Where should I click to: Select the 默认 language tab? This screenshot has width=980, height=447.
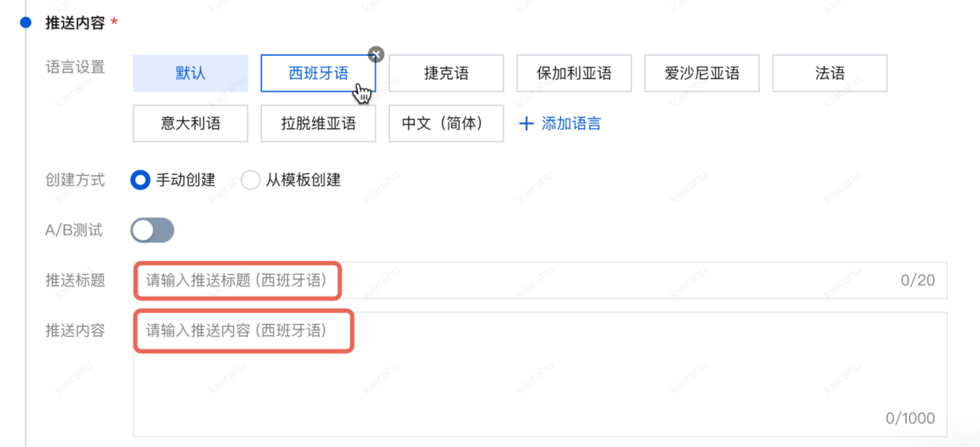click(190, 73)
